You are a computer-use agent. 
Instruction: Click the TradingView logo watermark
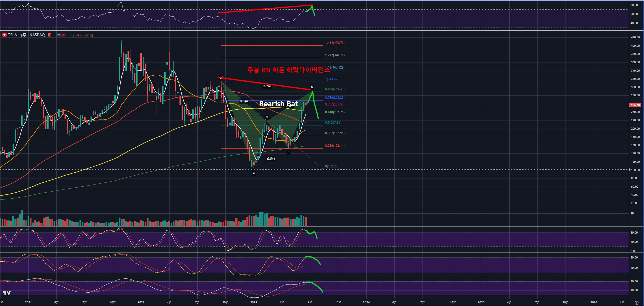tap(7, 293)
